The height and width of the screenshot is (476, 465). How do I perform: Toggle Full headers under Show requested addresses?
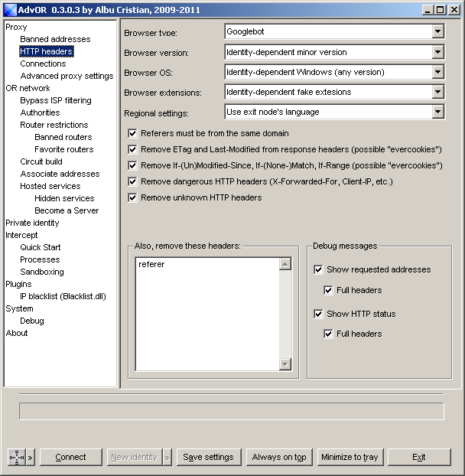click(x=328, y=290)
